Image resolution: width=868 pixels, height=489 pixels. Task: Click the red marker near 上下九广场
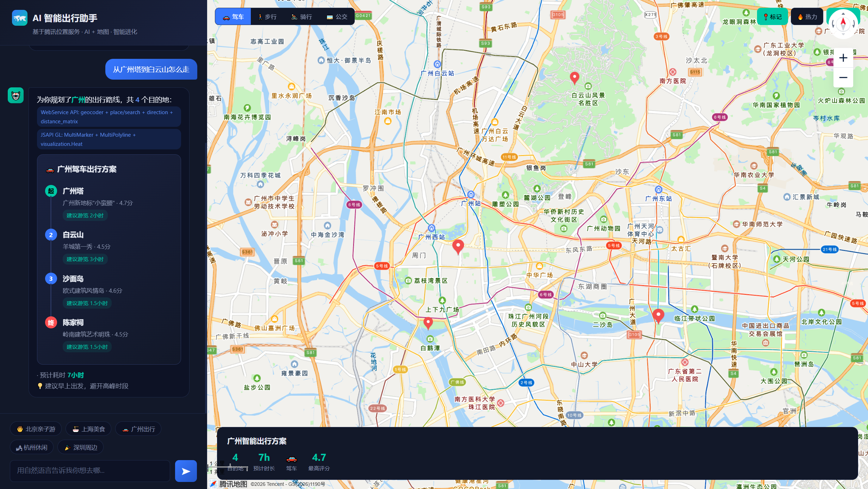[428, 323]
